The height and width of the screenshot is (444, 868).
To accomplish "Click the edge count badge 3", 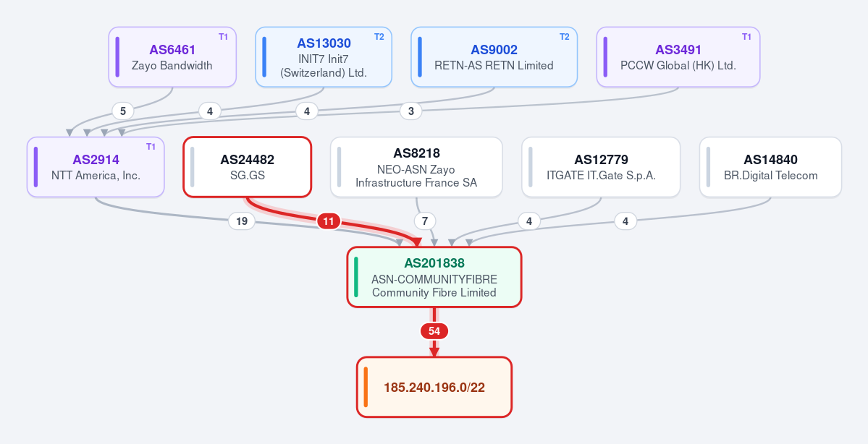I will point(410,111).
